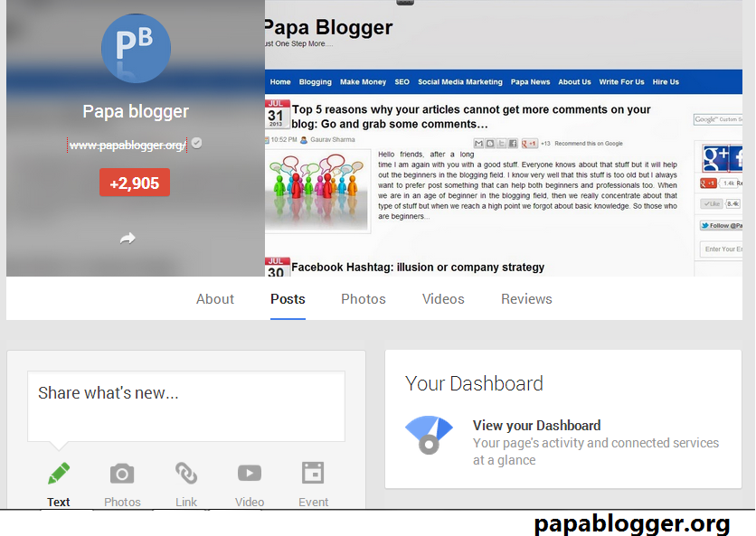Click Blogging in blue navigation bar

tap(316, 82)
